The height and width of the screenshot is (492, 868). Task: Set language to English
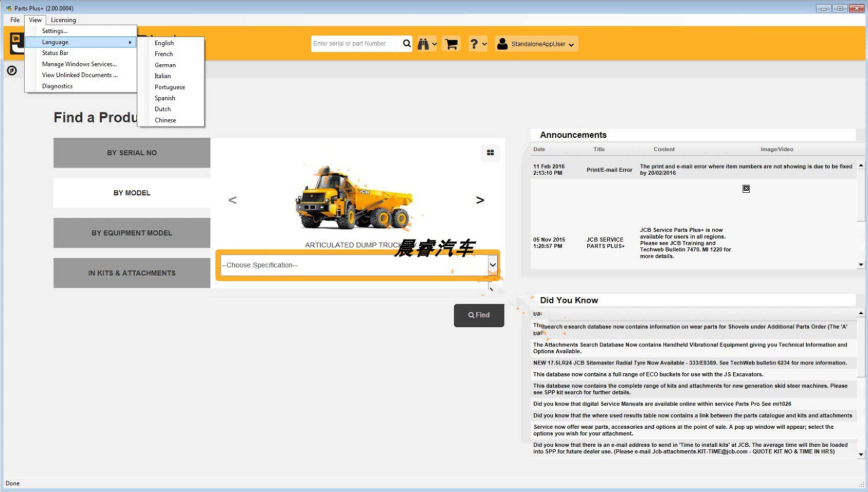171,43
